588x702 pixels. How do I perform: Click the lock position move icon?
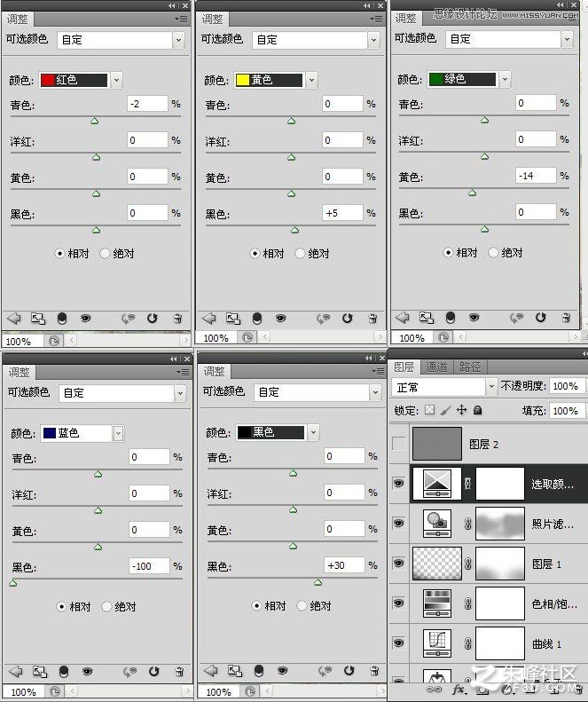[461, 410]
